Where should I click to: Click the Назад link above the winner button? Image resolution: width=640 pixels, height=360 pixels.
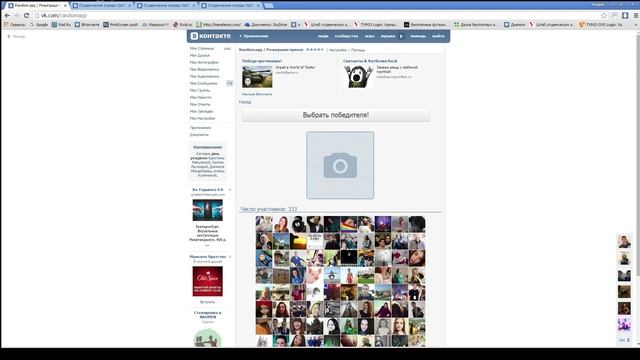pyautogui.click(x=245, y=102)
